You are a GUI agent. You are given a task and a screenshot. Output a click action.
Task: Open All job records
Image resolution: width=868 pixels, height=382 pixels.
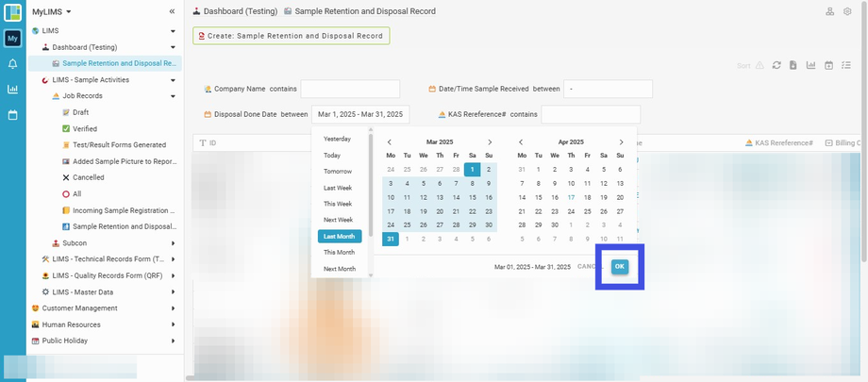77,194
